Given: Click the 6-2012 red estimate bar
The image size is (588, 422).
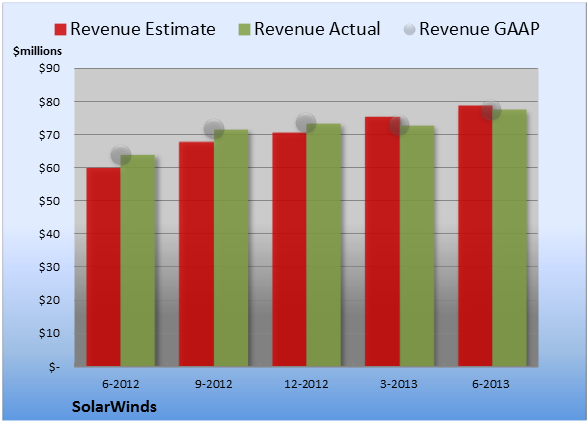Looking at the screenshot, I should pos(104,267).
